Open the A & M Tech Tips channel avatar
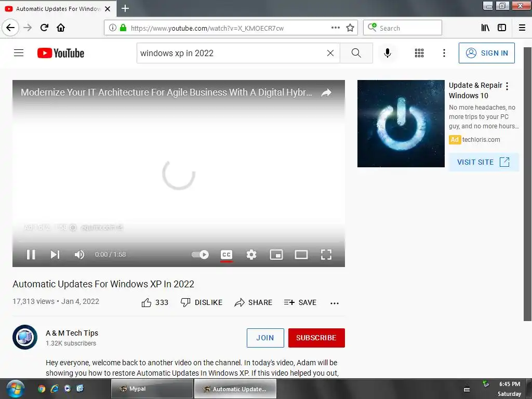The width and height of the screenshot is (532, 399). 25,337
